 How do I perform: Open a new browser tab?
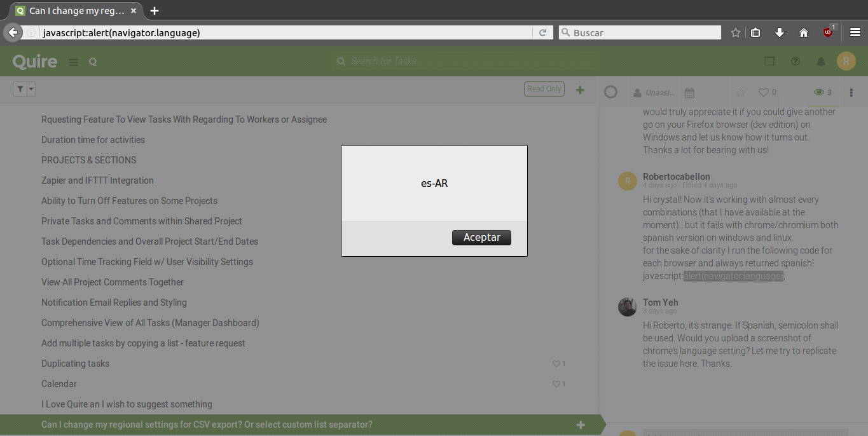tap(155, 11)
